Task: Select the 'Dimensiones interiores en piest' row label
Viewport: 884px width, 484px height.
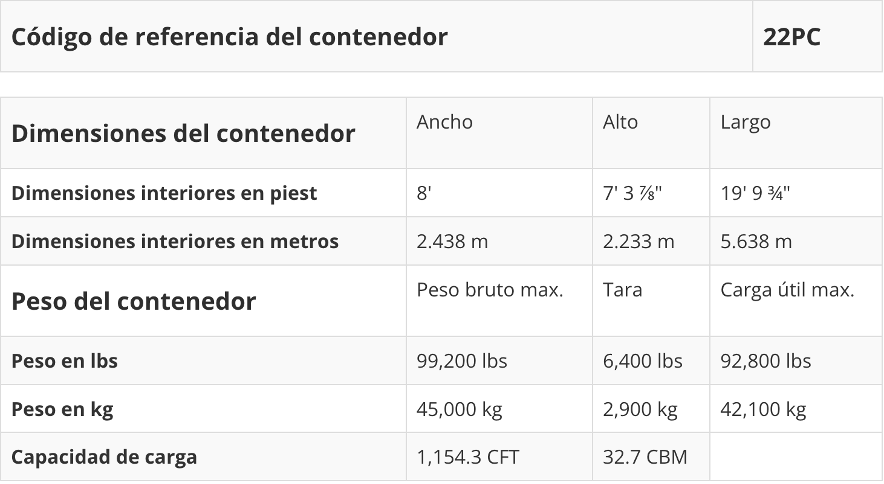Action: coord(164,193)
